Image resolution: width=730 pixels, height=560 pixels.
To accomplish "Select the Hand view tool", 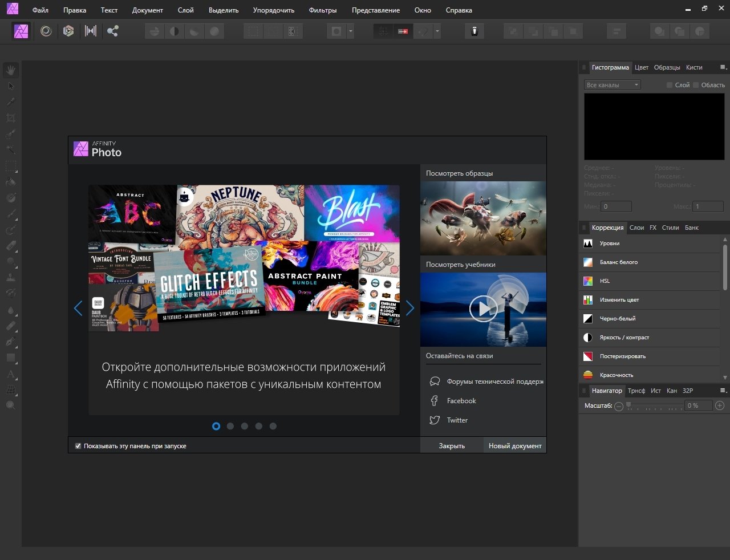I will point(11,70).
